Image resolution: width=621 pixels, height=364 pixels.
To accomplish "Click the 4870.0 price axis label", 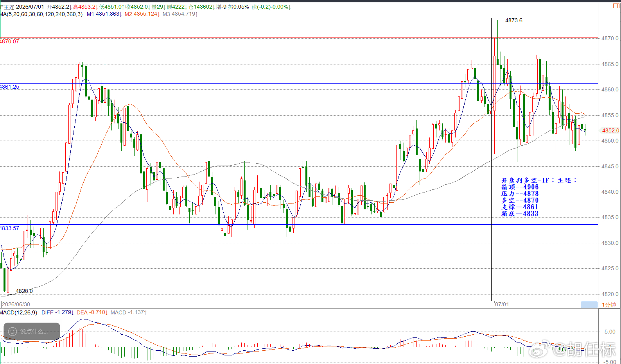I will [610, 38].
